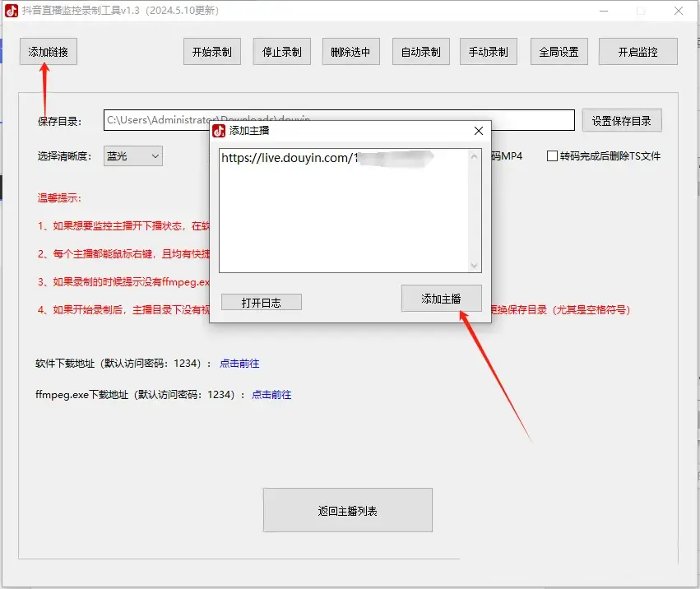Click the 选择清晰度 label
The height and width of the screenshot is (589, 700).
point(65,156)
